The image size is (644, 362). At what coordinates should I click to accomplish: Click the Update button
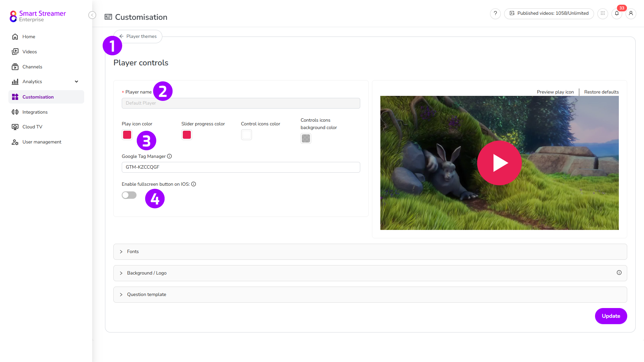click(611, 316)
